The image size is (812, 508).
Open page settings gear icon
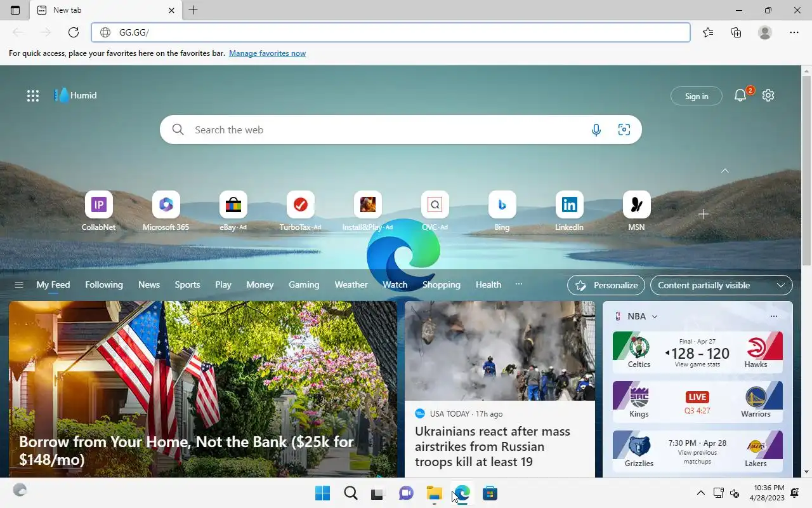[768, 95]
